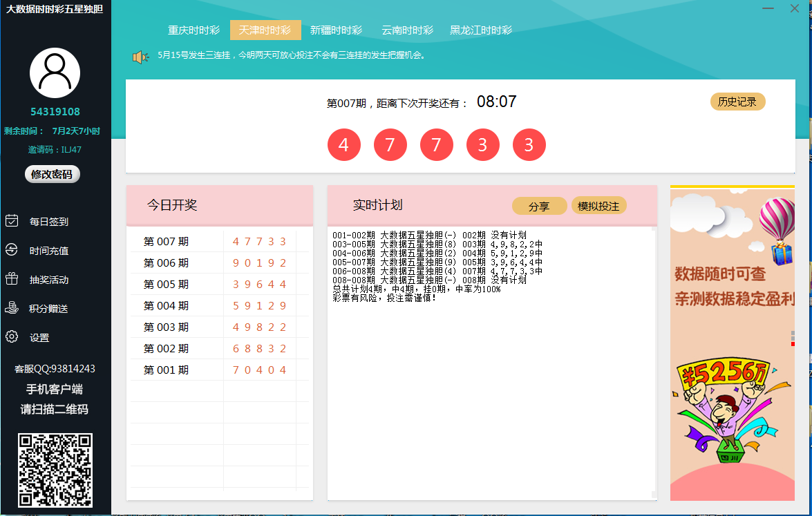Switch to 重庆时时彩 tab

click(x=193, y=30)
